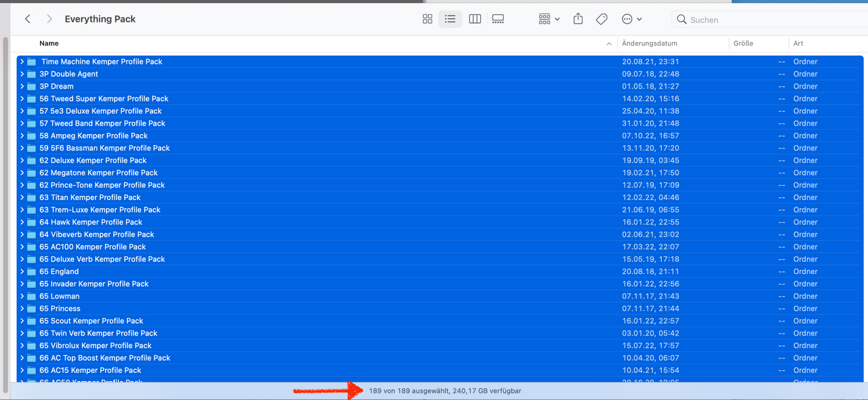Sort by the Änderungsdatum column header
Image resolution: width=868 pixels, height=400 pixels.
(650, 43)
